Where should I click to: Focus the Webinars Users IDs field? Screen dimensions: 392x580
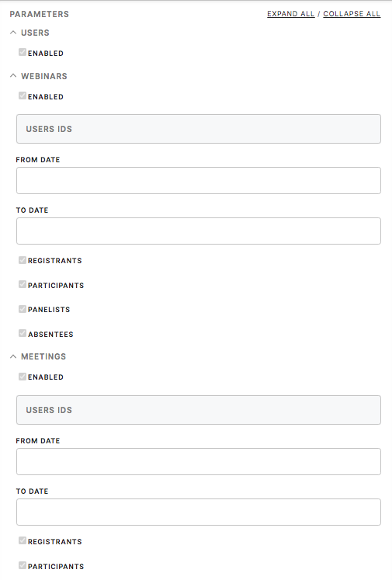click(199, 129)
